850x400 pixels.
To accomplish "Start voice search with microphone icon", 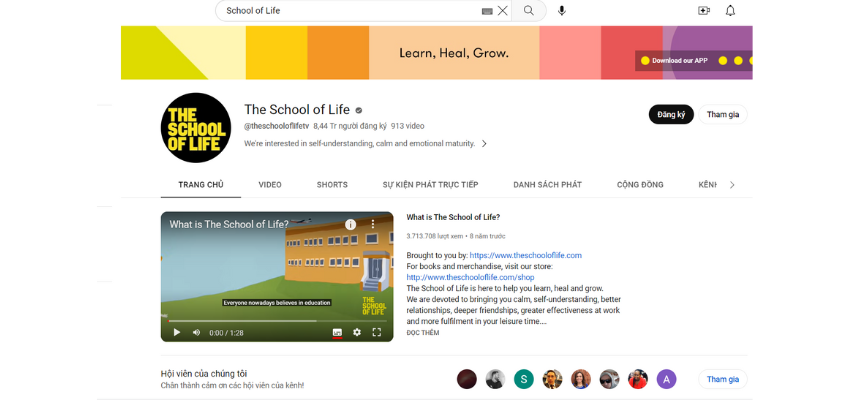I will coord(562,10).
